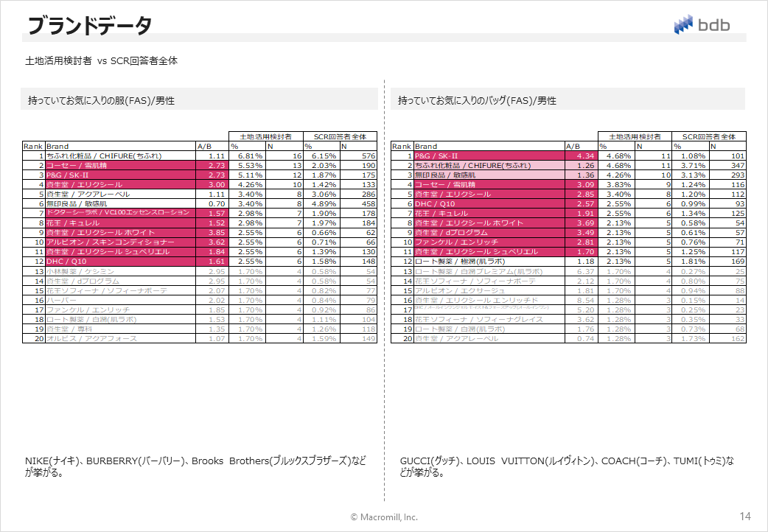
Task: Click the © Macromill, Inc. footer
Action: (x=384, y=517)
